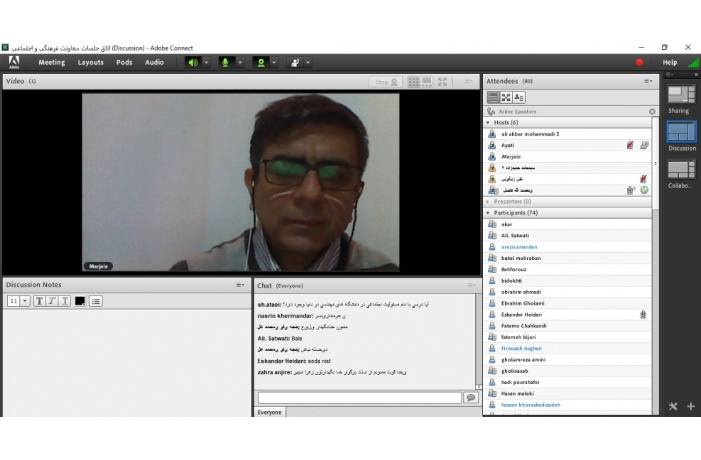Open the Chat pod options menu
701x460 pixels.
coord(471,285)
